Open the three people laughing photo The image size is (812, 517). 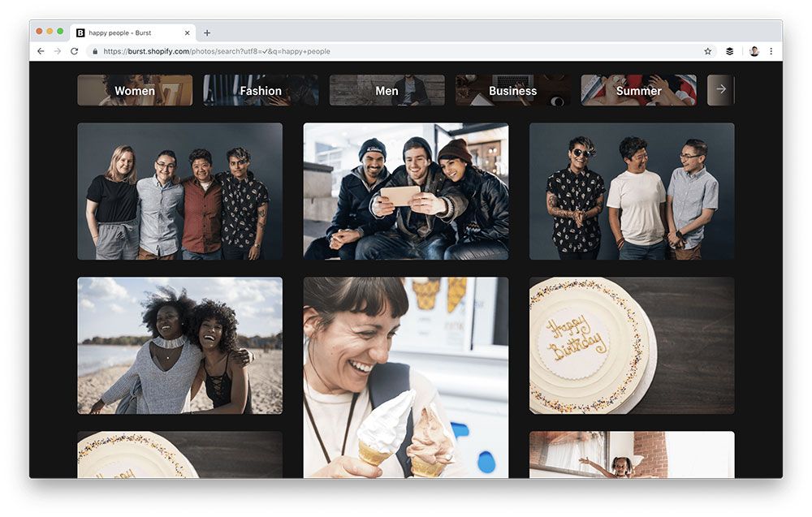(x=632, y=191)
